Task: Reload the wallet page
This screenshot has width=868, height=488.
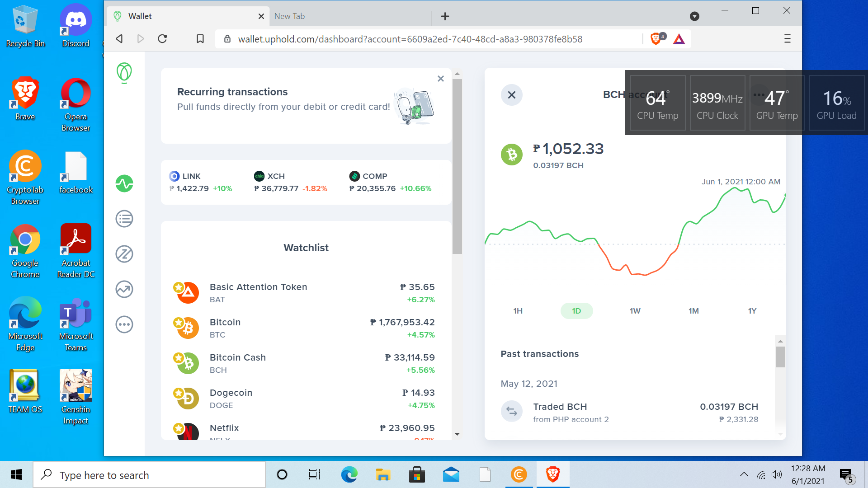Action: pos(163,39)
